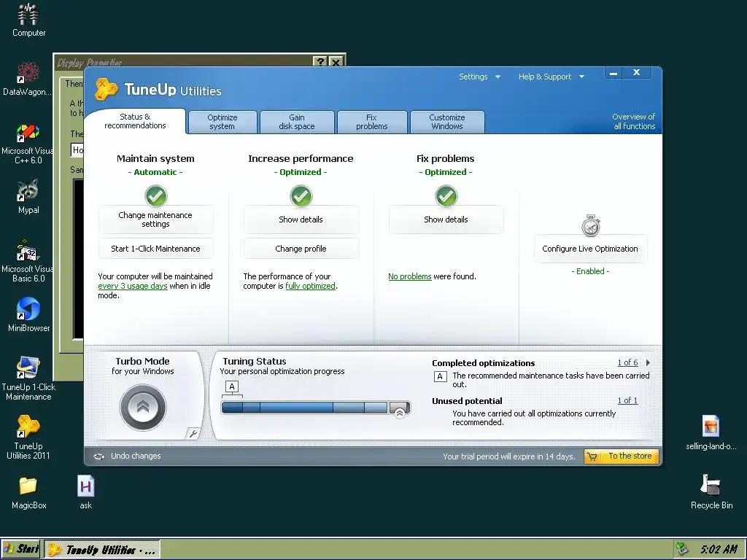The width and height of the screenshot is (747, 560).
Task: Click '- Automatic -' Maintain system status
Action: pyautogui.click(x=155, y=172)
